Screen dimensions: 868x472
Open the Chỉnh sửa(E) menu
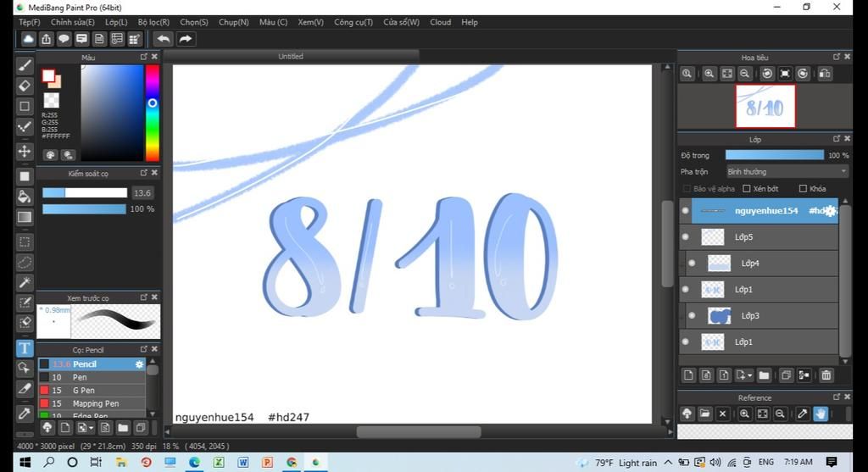click(x=73, y=22)
